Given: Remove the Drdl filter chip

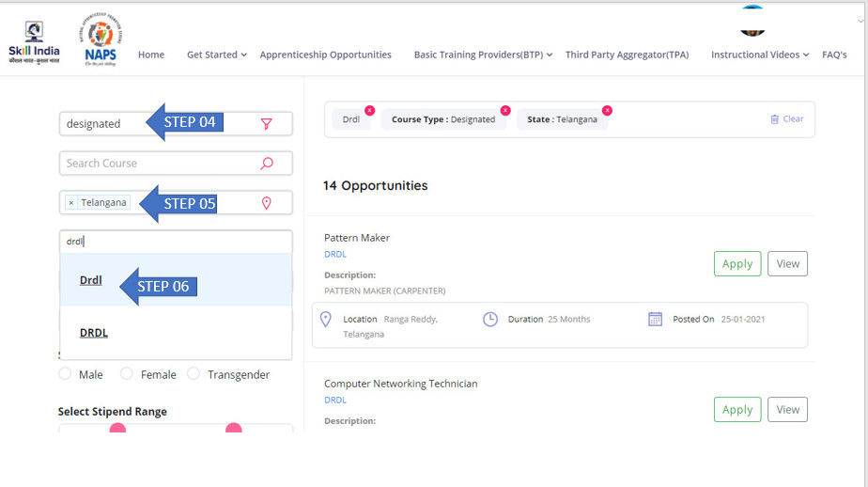Looking at the screenshot, I should (x=370, y=110).
